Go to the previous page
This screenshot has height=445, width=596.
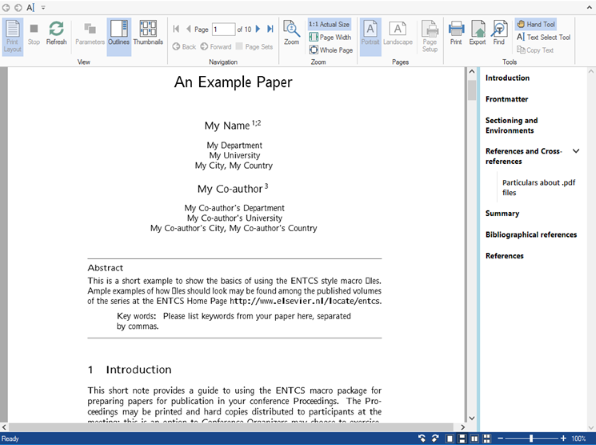[189, 29]
